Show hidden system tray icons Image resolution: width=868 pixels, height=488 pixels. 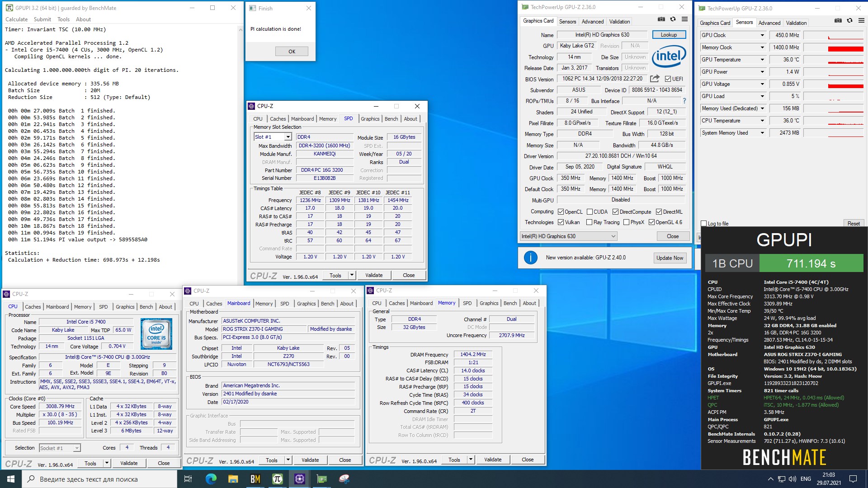(x=770, y=479)
